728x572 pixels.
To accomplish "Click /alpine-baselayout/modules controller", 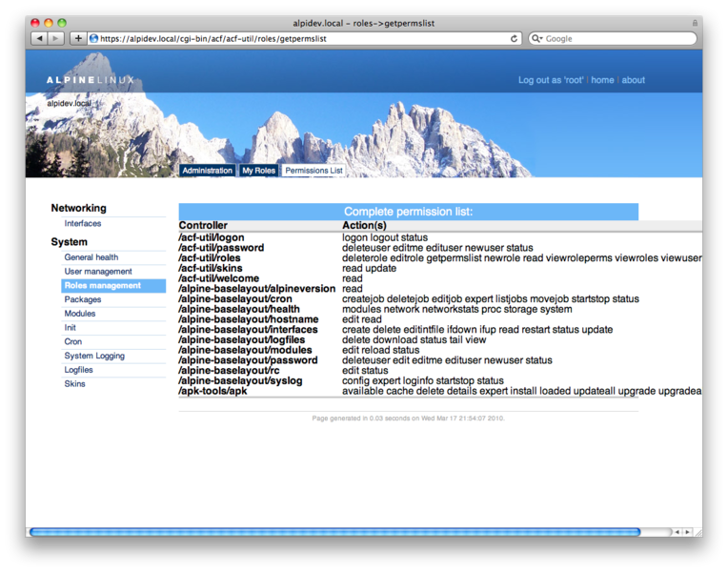I will 245,350.
